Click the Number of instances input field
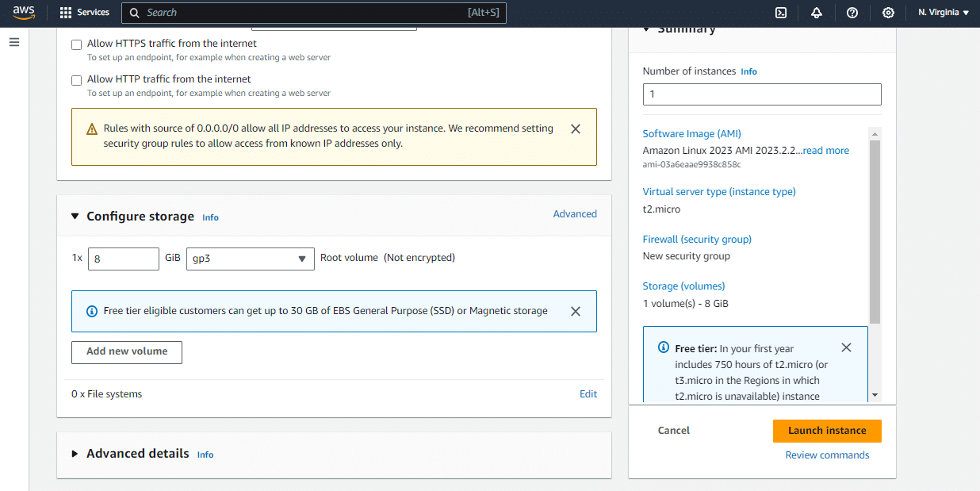The image size is (980, 491). [x=761, y=94]
